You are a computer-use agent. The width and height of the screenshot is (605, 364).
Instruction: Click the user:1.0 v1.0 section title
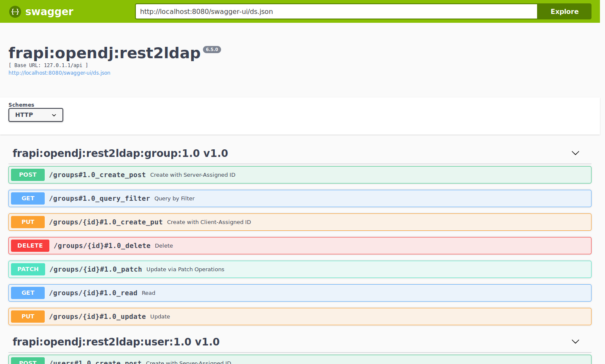click(x=116, y=342)
